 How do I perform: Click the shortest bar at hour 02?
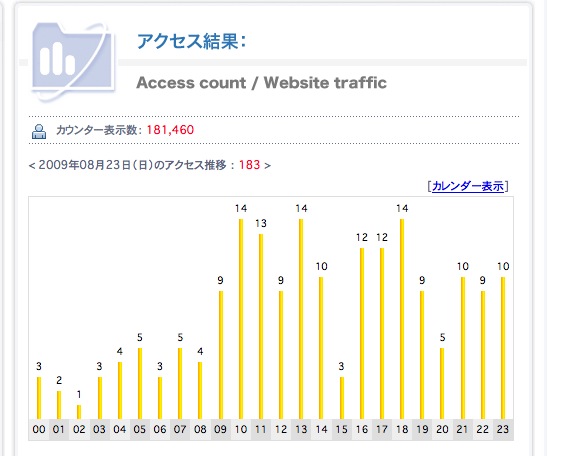click(x=79, y=412)
